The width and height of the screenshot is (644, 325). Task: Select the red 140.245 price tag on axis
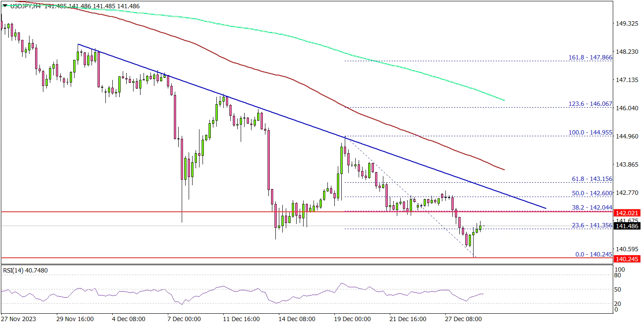click(627, 259)
